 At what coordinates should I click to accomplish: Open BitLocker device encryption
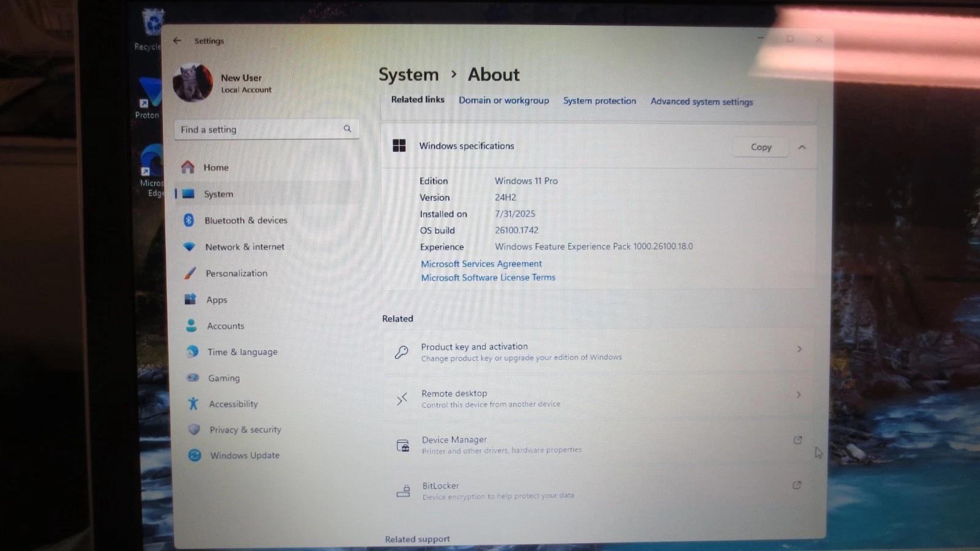[600, 490]
